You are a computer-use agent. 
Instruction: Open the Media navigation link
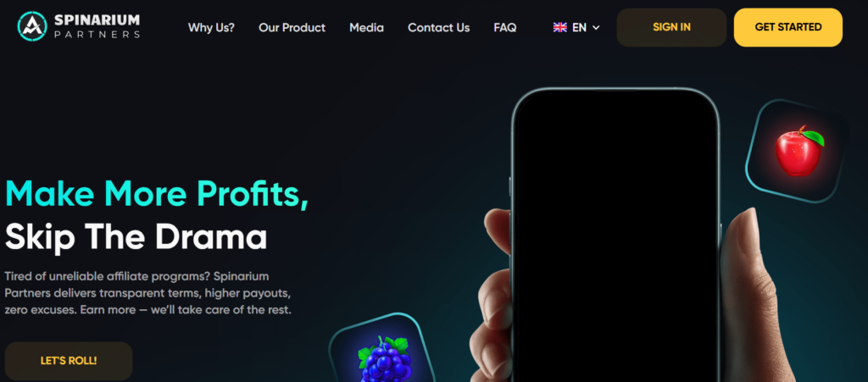pos(366,28)
